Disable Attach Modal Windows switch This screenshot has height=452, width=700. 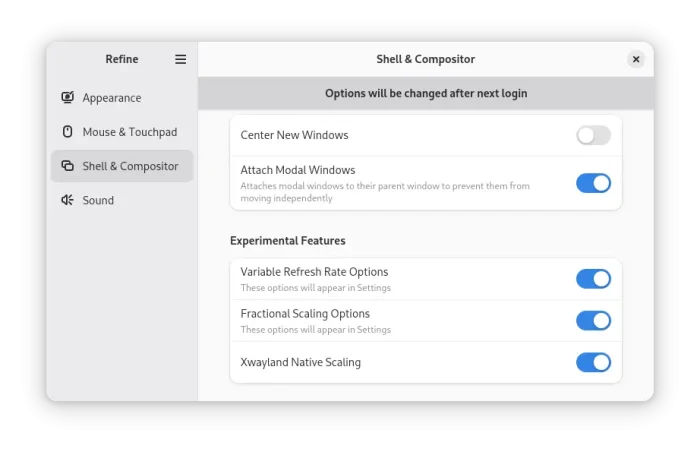[593, 183]
